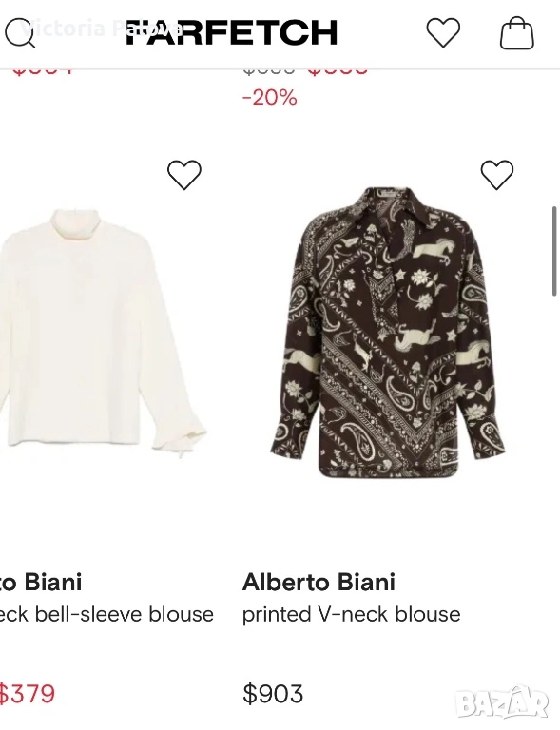Click the Bazar watermark logo
This screenshot has width=560, height=730.
502,703
